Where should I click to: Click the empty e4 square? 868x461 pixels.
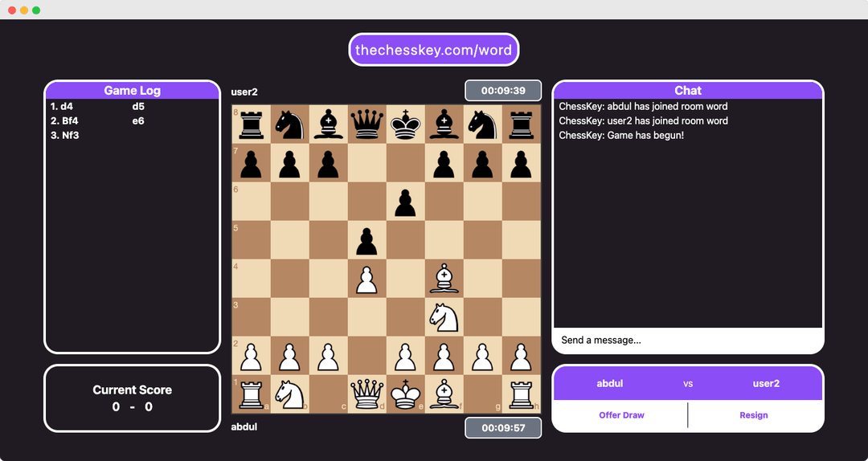(406, 279)
